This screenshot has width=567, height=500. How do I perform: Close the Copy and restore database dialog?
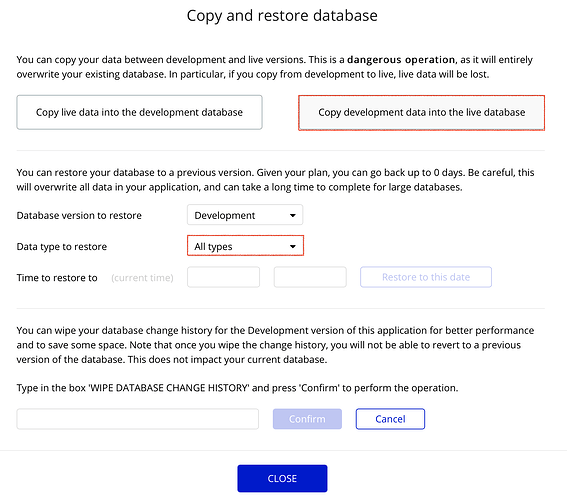[282, 479]
